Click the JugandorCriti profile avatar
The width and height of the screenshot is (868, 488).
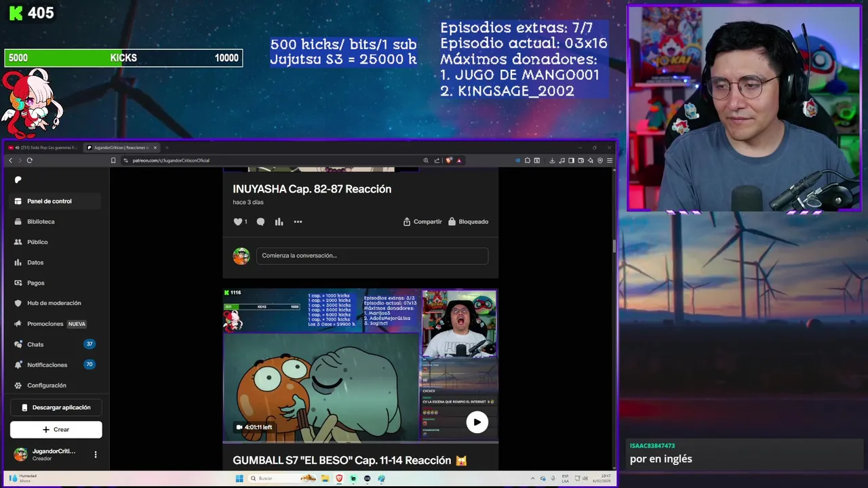pyautogui.click(x=21, y=454)
